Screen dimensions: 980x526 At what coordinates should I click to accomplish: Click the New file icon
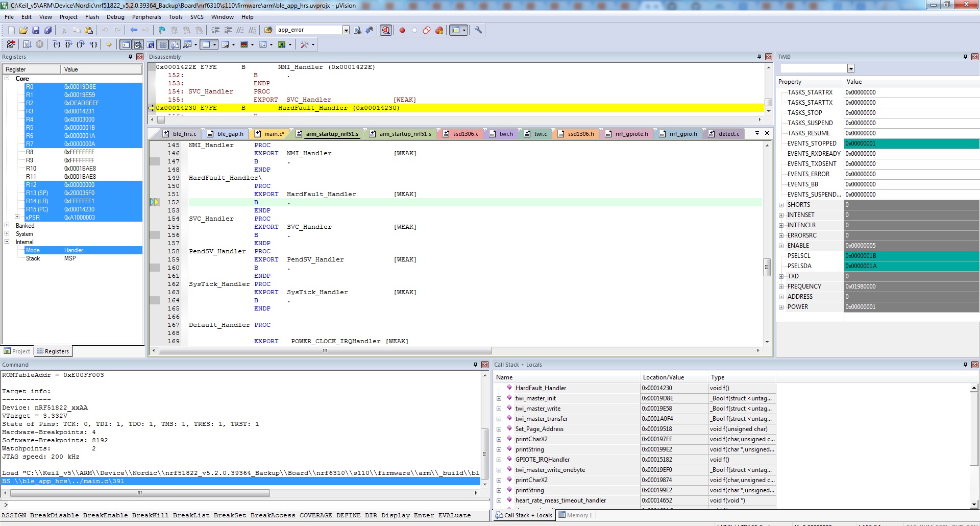pos(11,30)
